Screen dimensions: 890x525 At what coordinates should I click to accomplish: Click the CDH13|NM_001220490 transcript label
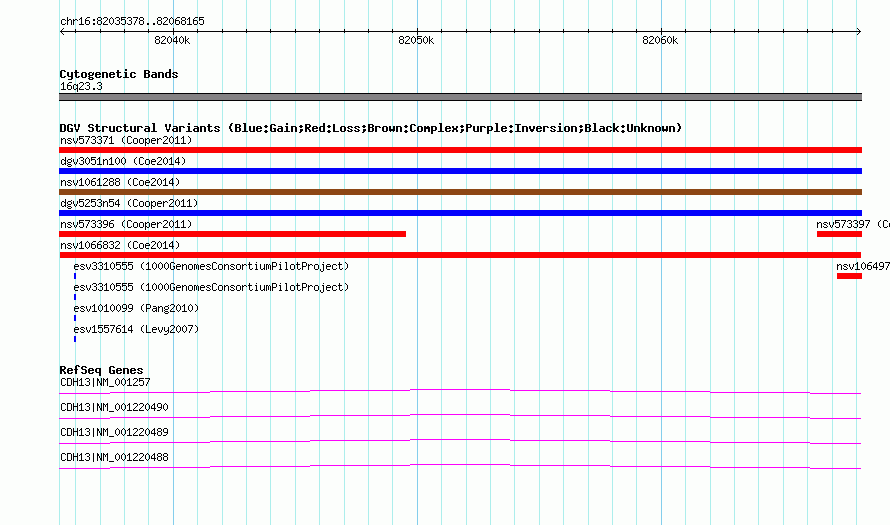115,407
